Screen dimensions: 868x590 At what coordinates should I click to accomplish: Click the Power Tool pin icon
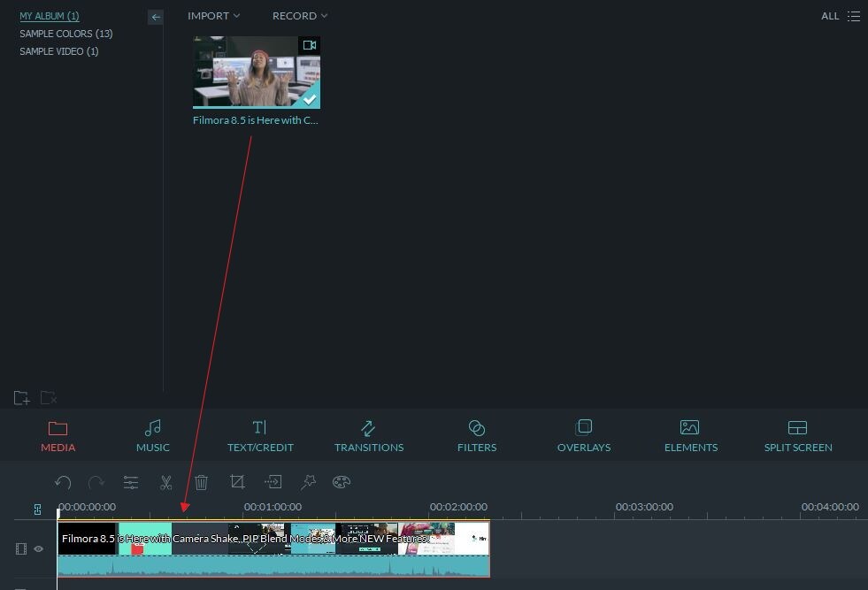(x=308, y=481)
